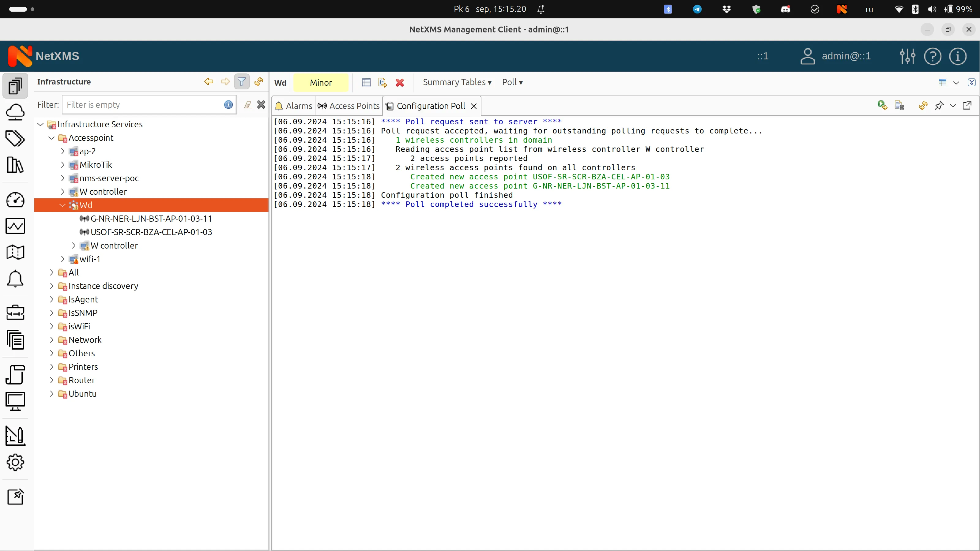
Task: Expand the Network folder in tree
Action: coord(52,340)
